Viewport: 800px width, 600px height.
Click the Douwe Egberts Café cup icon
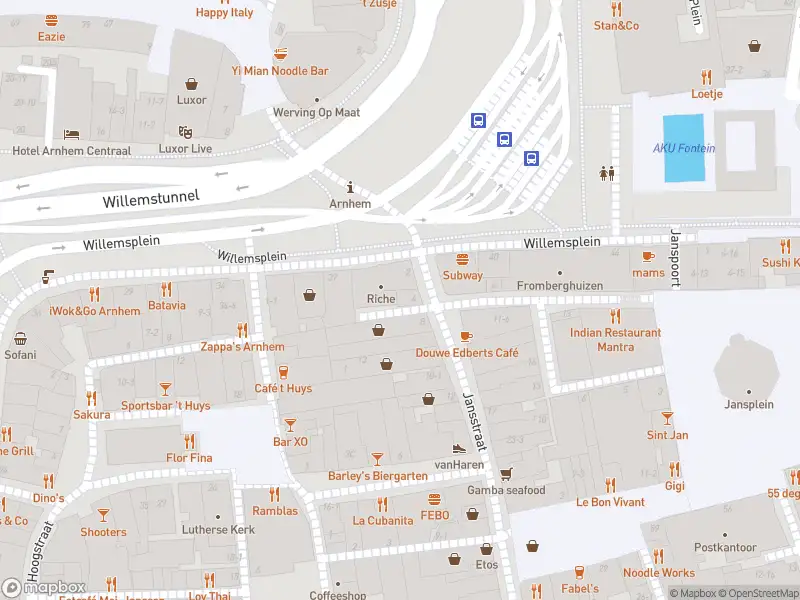[x=466, y=336]
